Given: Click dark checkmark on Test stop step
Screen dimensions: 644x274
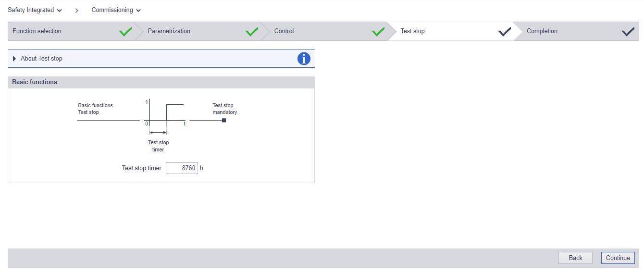Looking at the screenshot, I should pos(505,32).
